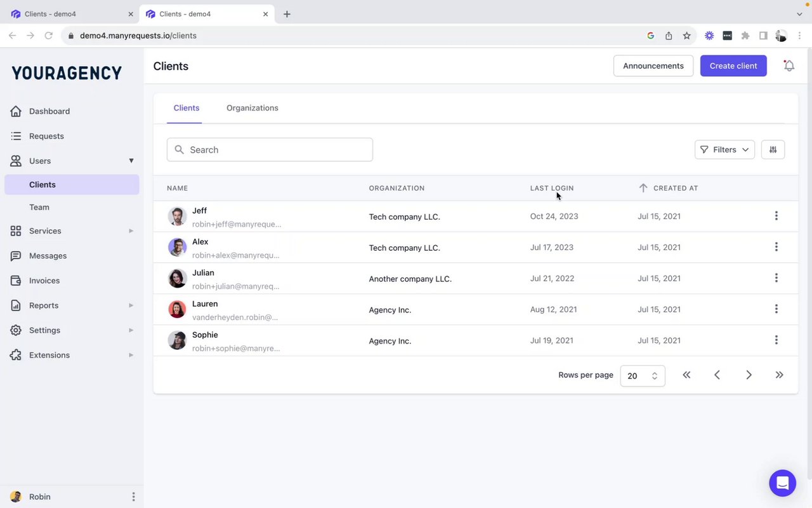Open the three-dot menu for Jeff
812x508 pixels.
pyautogui.click(x=776, y=216)
